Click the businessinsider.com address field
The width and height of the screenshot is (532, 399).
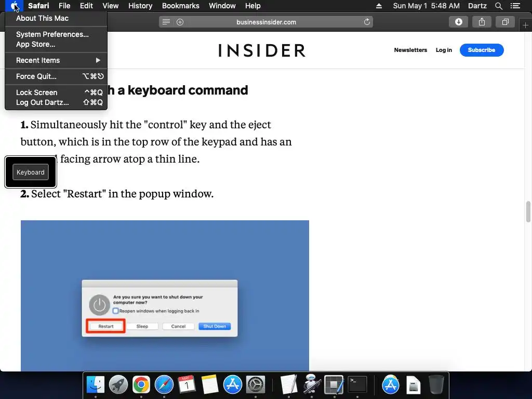pyautogui.click(x=266, y=22)
